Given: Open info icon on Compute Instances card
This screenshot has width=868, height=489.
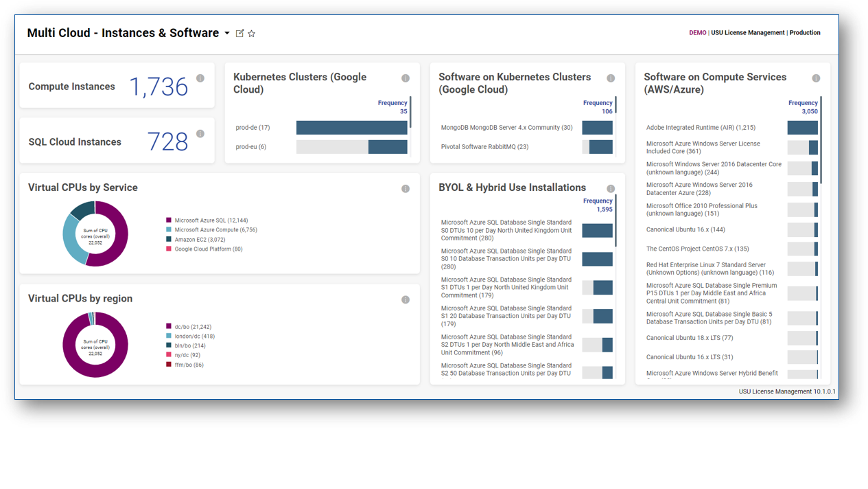Looking at the screenshot, I should pyautogui.click(x=200, y=78).
